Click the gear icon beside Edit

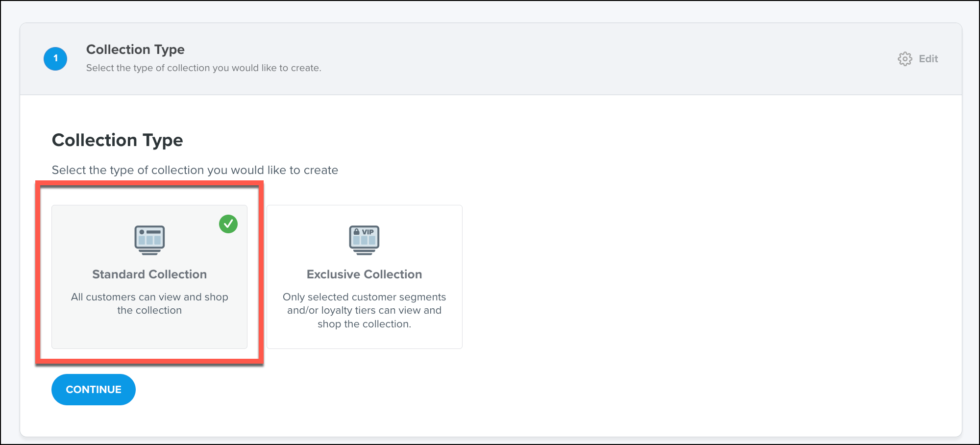click(905, 59)
